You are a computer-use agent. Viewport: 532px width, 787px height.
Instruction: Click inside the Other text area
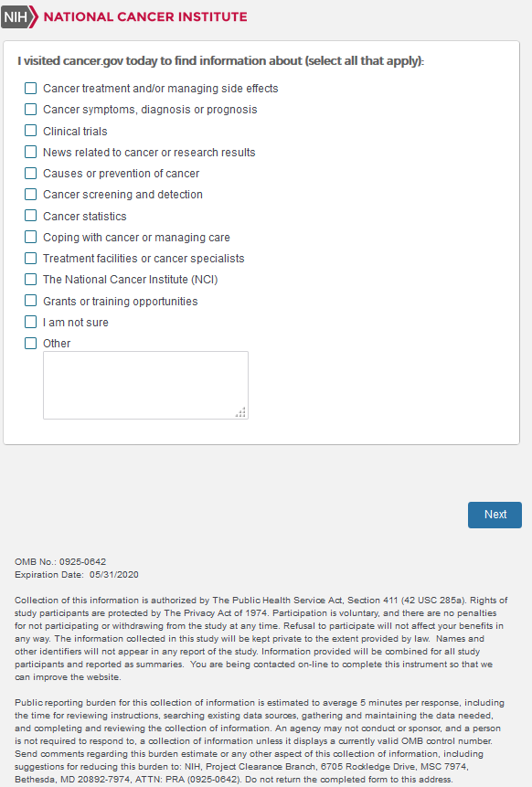click(x=145, y=385)
